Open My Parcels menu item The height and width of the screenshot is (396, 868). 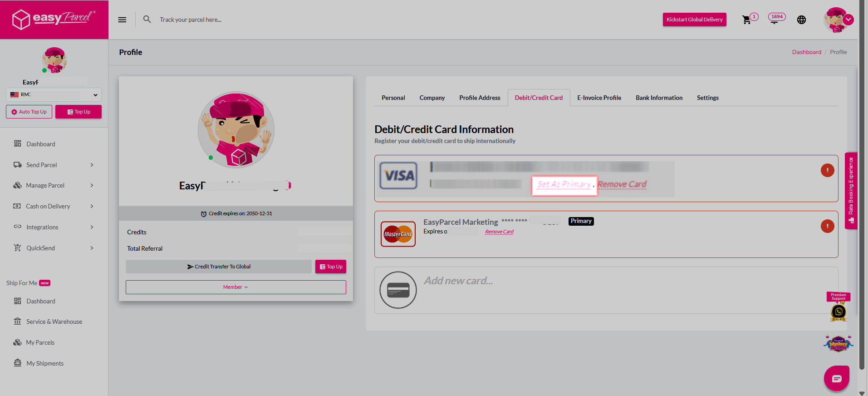(x=40, y=342)
